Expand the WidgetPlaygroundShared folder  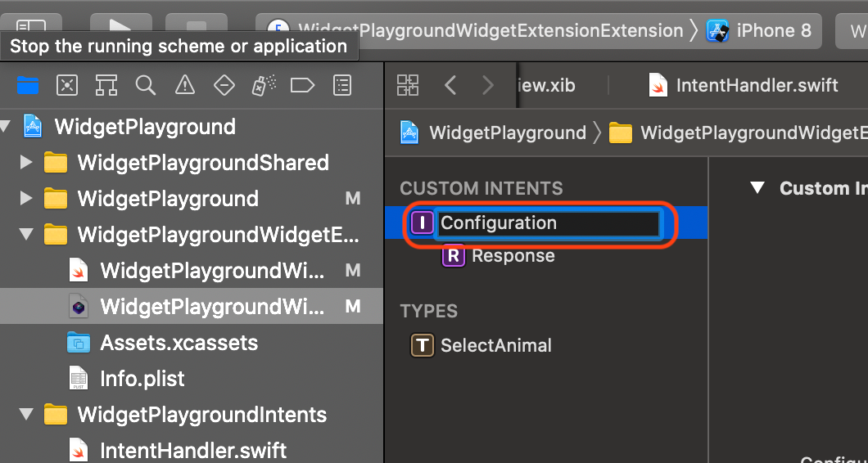tap(25, 163)
